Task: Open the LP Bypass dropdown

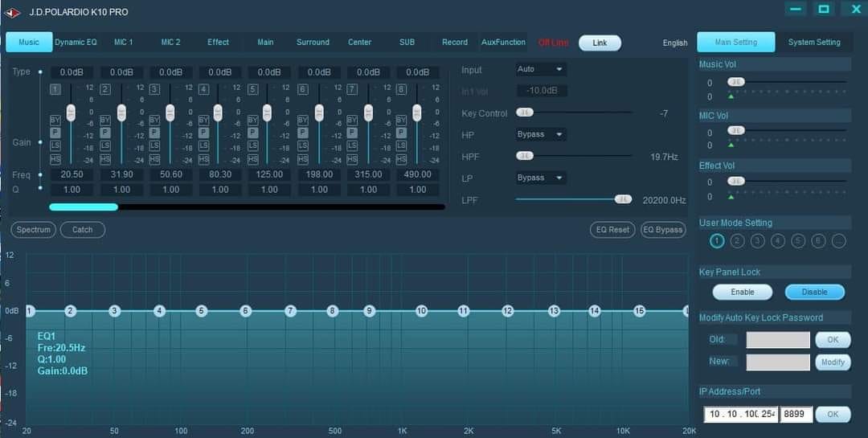Action: (x=541, y=178)
